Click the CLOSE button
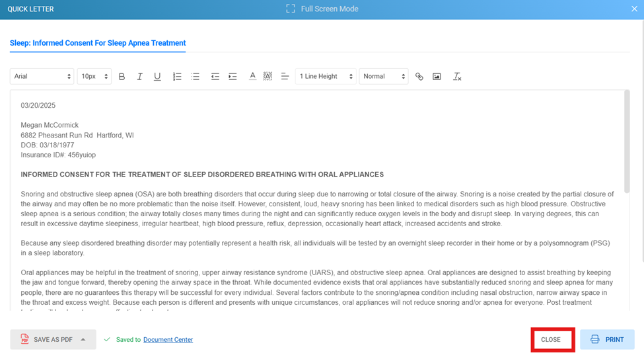 point(552,340)
